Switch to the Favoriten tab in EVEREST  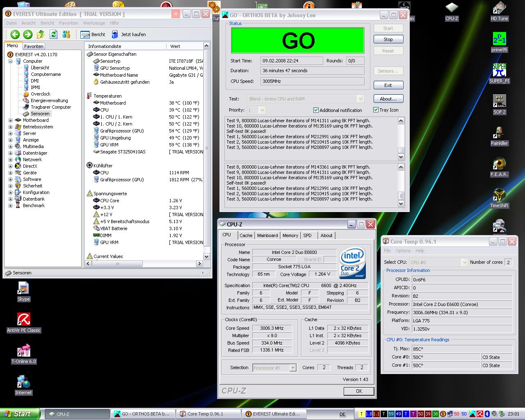point(33,46)
